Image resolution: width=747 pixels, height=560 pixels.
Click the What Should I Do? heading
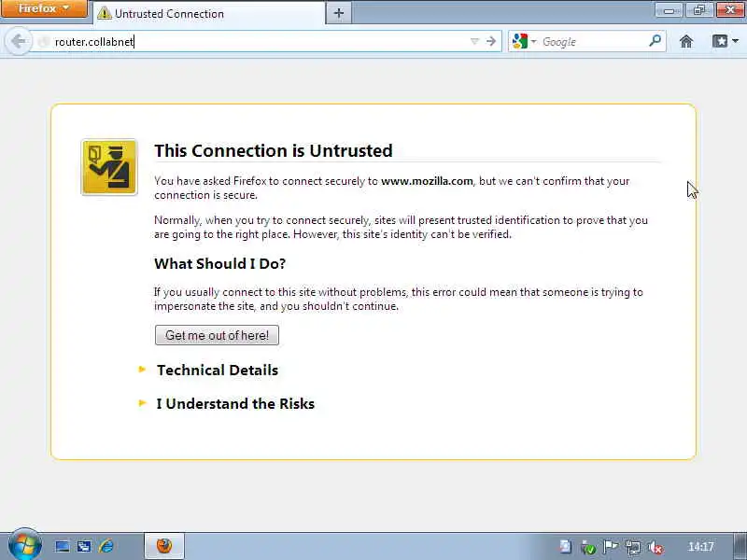(219, 264)
